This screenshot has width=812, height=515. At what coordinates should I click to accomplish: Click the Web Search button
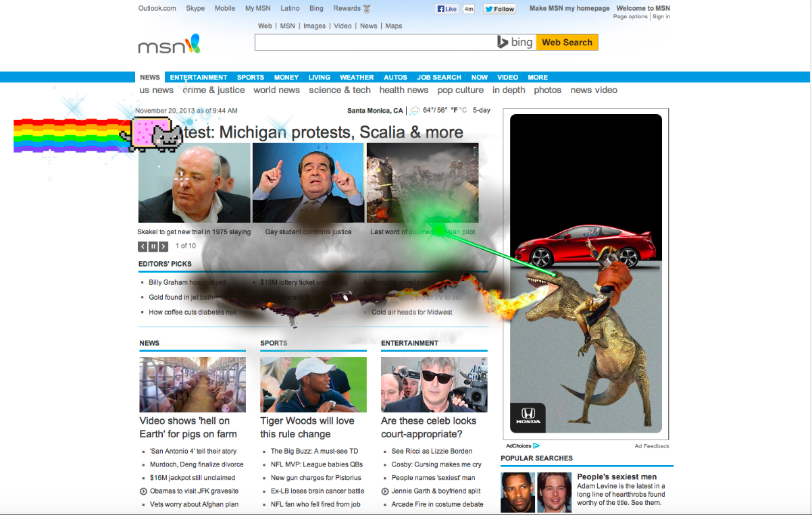[567, 43]
